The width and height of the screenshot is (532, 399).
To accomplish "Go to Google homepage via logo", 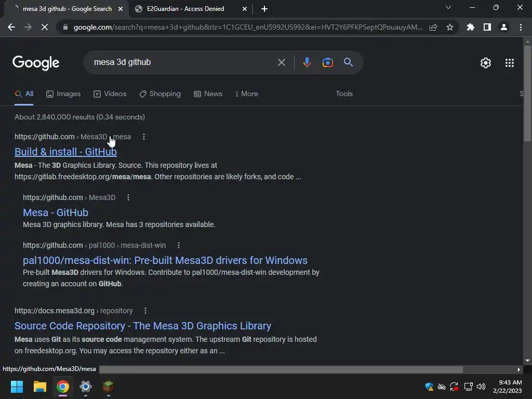I will [x=36, y=63].
